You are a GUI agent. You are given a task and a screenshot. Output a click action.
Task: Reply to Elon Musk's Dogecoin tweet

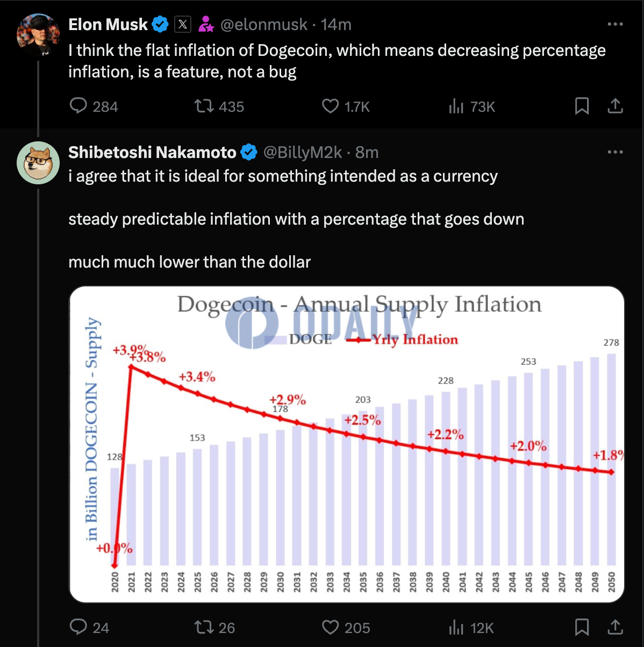(78, 106)
